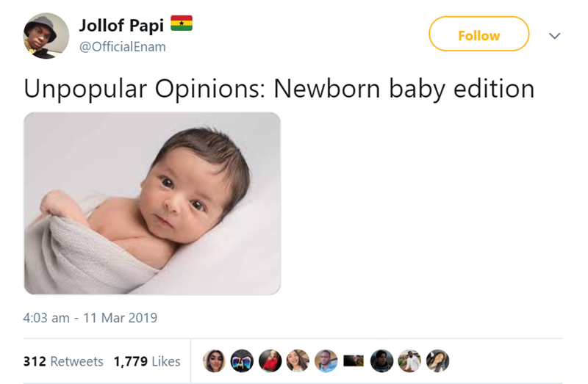
Task: View the 1,779 Likes list
Action: click(147, 361)
